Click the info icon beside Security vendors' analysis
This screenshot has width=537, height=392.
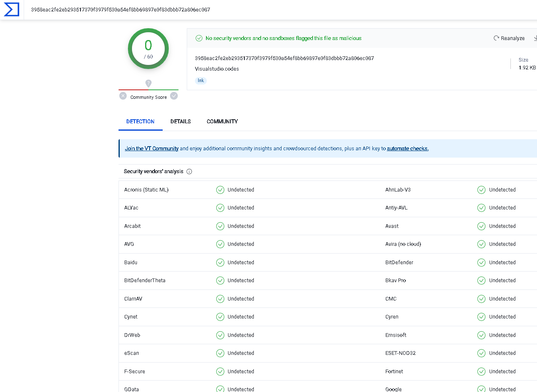(189, 171)
